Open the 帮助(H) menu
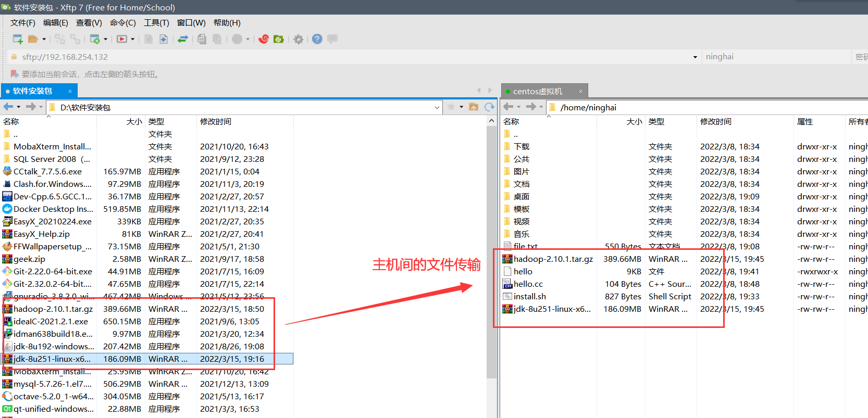 click(x=227, y=23)
